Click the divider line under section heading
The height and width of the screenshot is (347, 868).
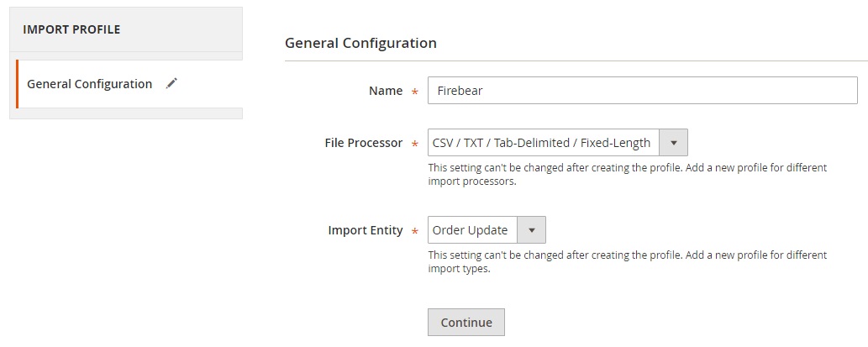pos(576,60)
